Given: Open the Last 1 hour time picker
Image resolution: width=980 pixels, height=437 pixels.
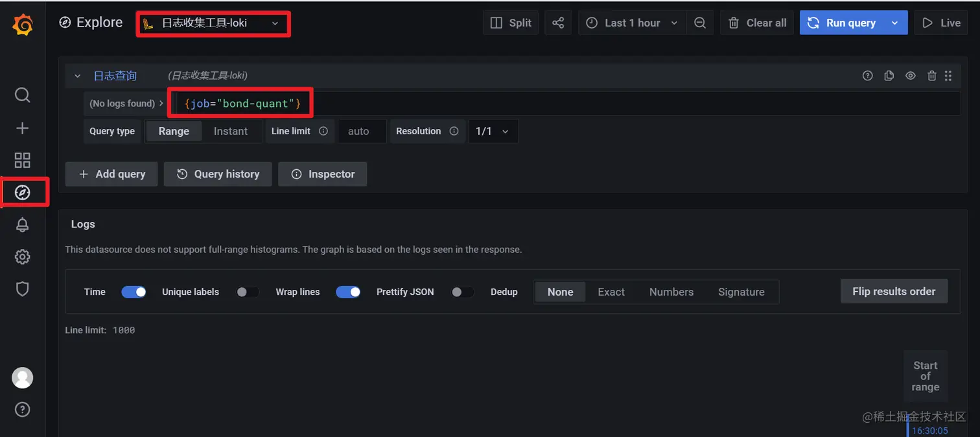Looking at the screenshot, I should tap(631, 23).
